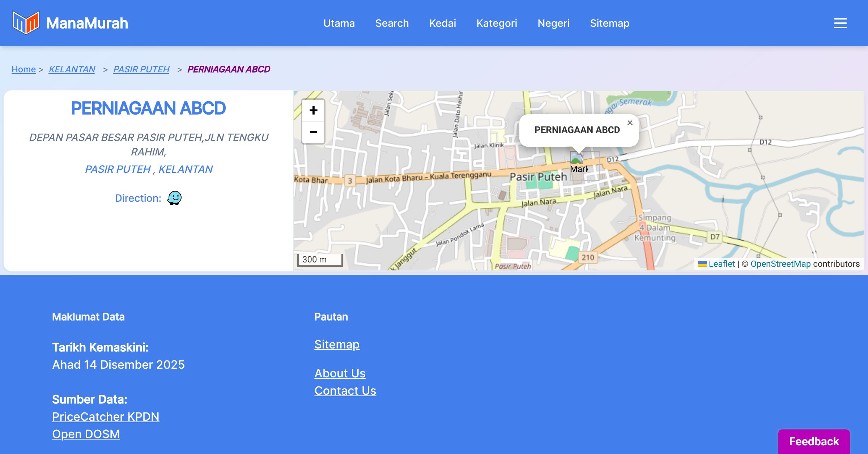Close the PERNIAGAAN ABCD map popup
The width and height of the screenshot is (868, 454).
coord(630,123)
